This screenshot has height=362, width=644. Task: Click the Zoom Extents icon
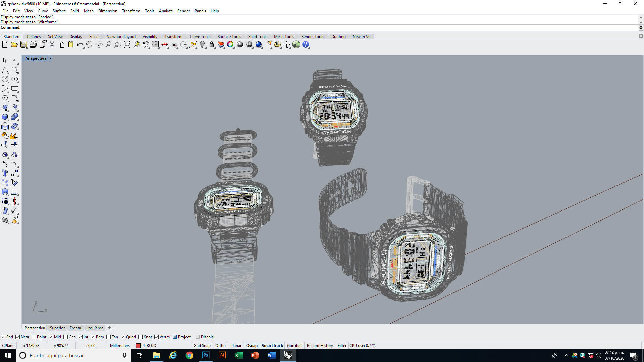127,44
